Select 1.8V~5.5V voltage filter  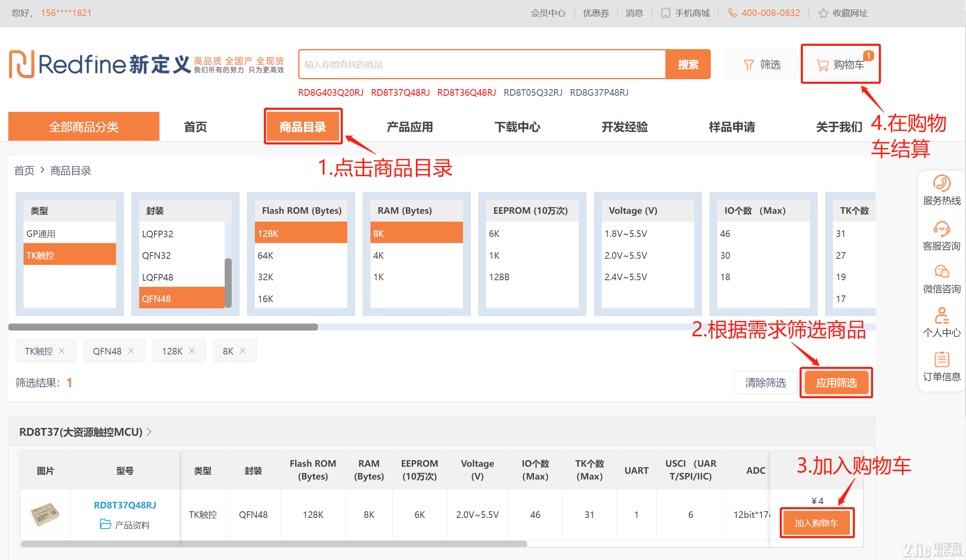[x=648, y=234]
